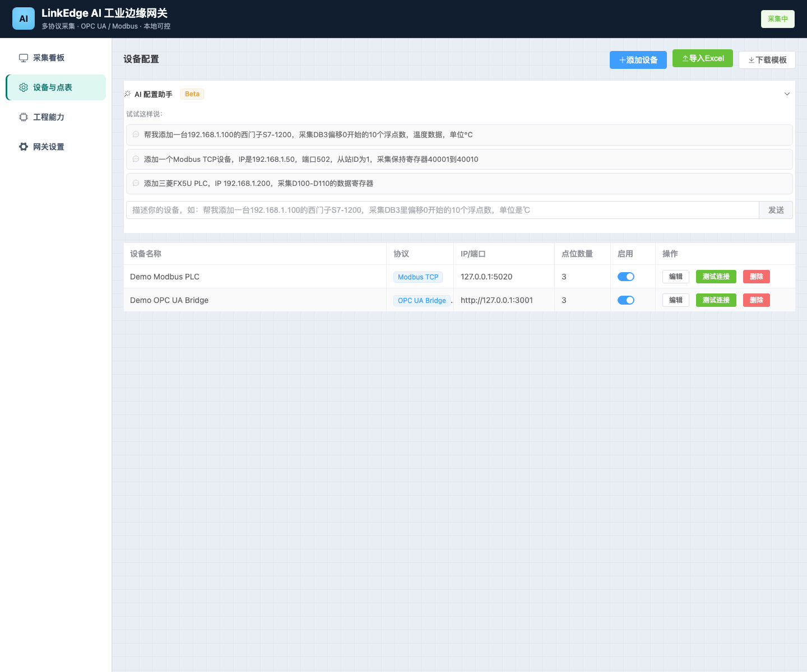Image resolution: width=807 pixels, height=672 pixels.
Task: Click the chip icon beside 工程能力
Action: pyautogui.click(x=24, y=117)
